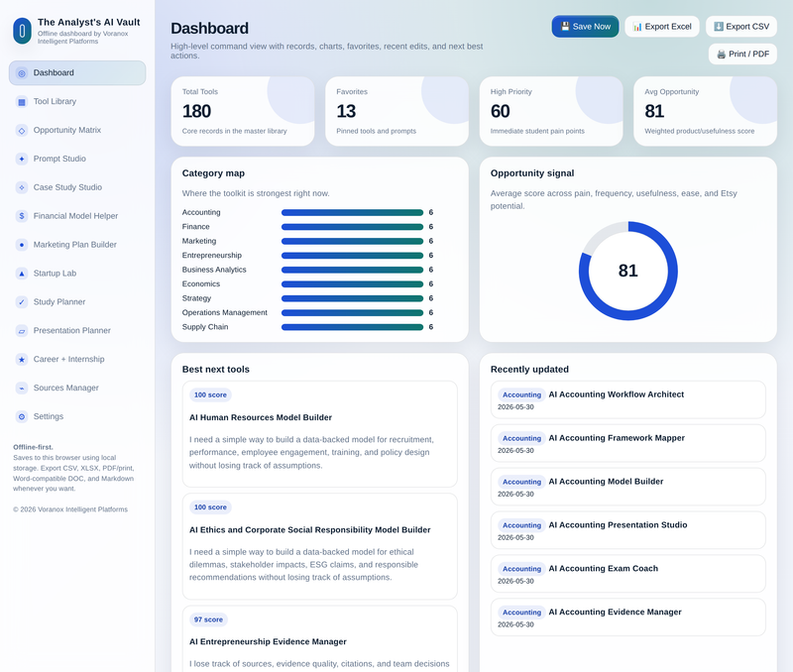
Task: Click the Presentation Planner icon
Action: [x=22, y=331]
